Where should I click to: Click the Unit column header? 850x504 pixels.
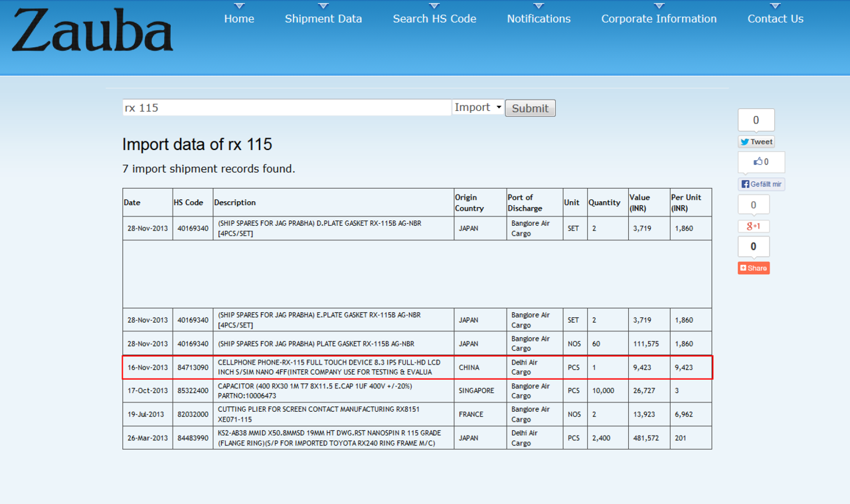(x=575, y=203)
